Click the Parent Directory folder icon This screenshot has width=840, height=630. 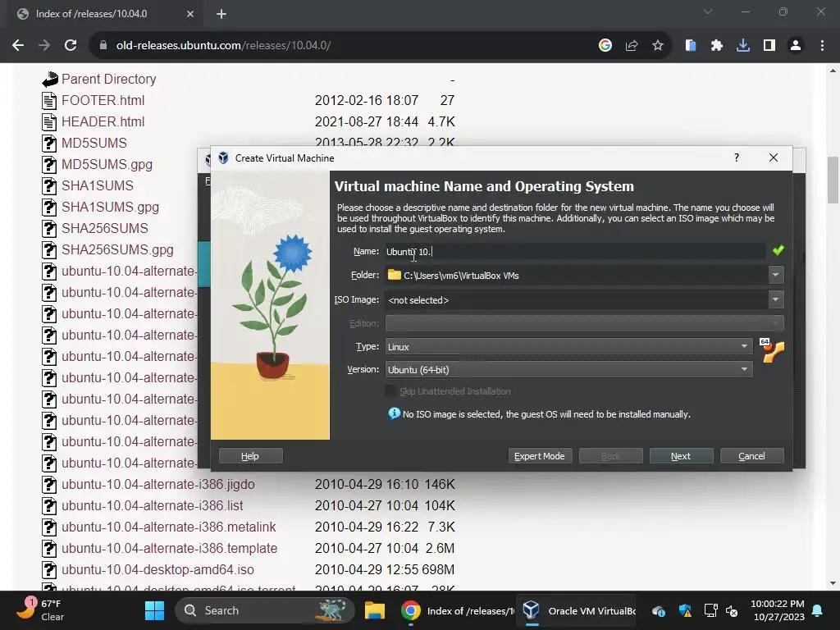click(x=50, y=80)
